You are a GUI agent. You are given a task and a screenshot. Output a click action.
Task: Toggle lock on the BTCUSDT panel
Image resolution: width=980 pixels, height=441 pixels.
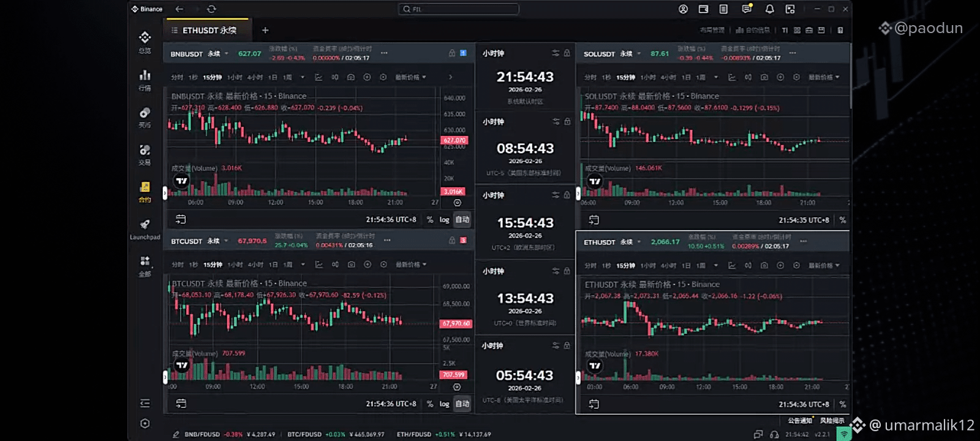452,241
